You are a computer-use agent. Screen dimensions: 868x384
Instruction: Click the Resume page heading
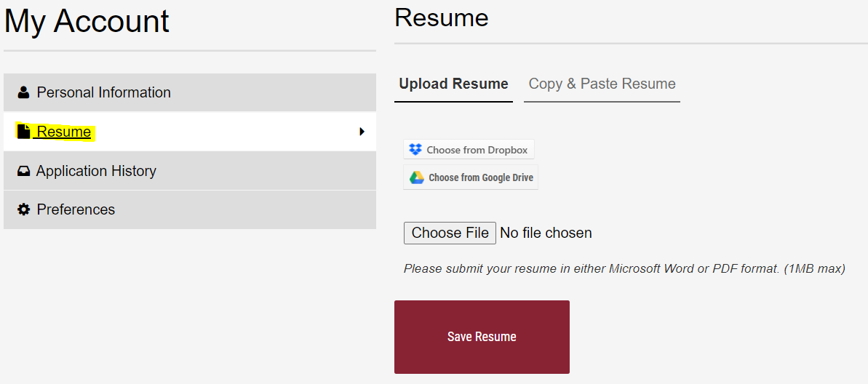coord(442,17)
